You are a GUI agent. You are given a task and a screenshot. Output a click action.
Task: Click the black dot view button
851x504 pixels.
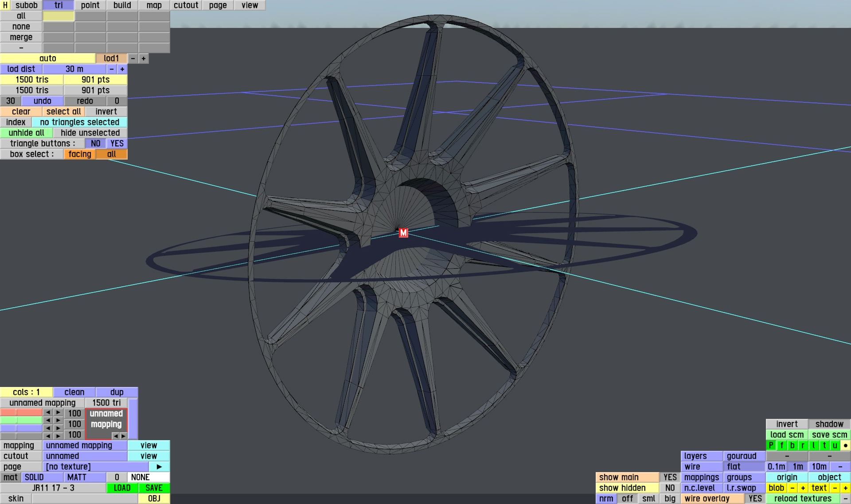coord(845,445)
